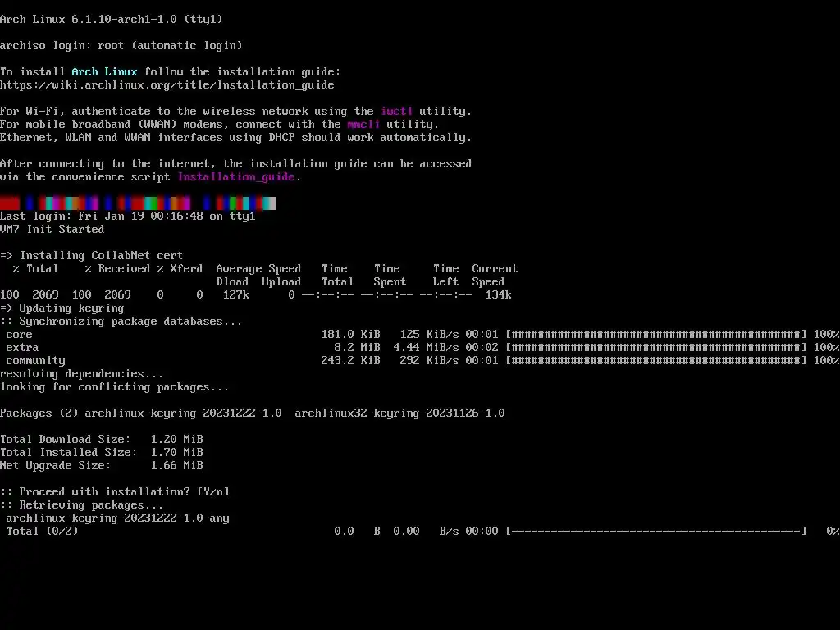Viewport: 840px width, 630px height.
Task: Click the extra progress bar
Action: [x=656, y=348]
